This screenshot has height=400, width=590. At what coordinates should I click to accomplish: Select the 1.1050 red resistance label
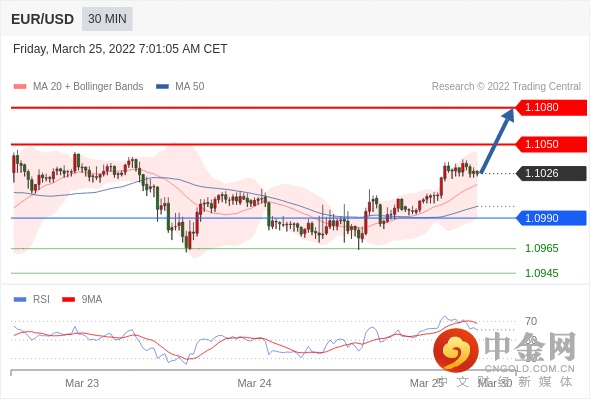[551, 144]
